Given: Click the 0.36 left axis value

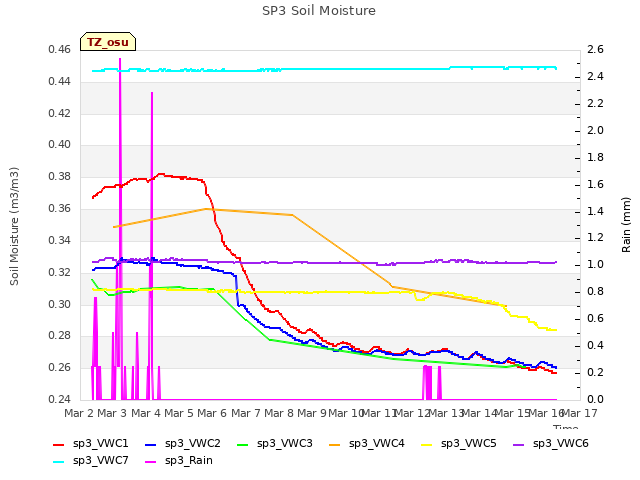Looking at the screenshot, I should tap(60, 209).
